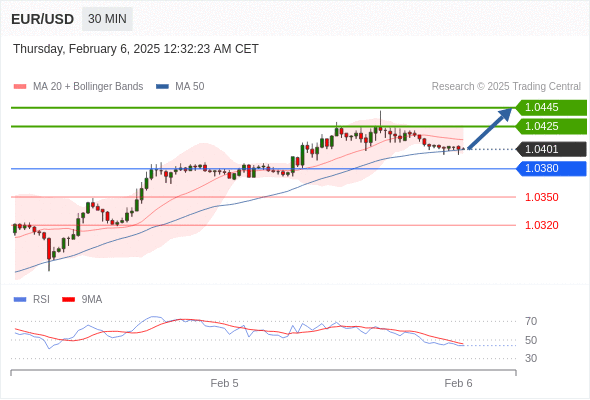
Task: Click the Feb 5 date axis label
Action: click(x=224, y=383)
